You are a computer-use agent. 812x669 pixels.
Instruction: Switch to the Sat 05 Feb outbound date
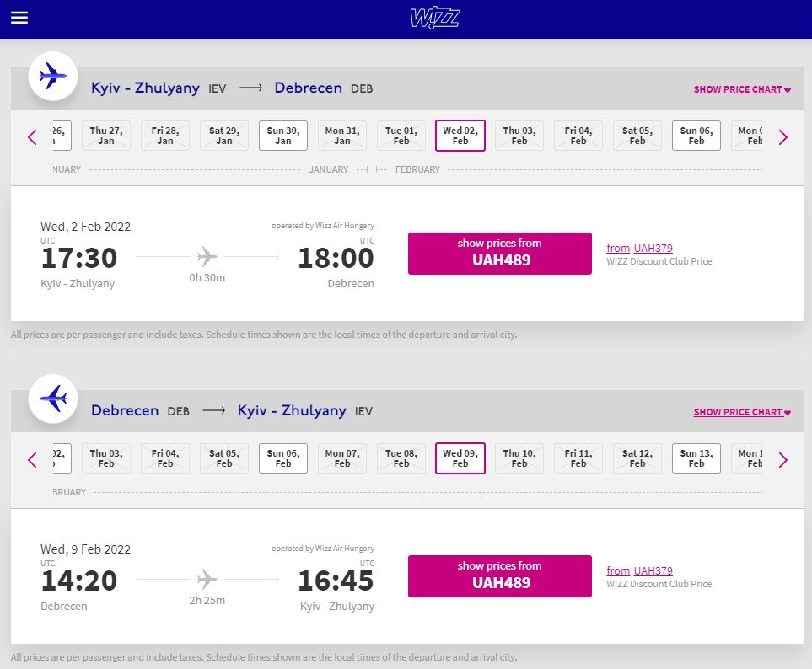point(637,136)
